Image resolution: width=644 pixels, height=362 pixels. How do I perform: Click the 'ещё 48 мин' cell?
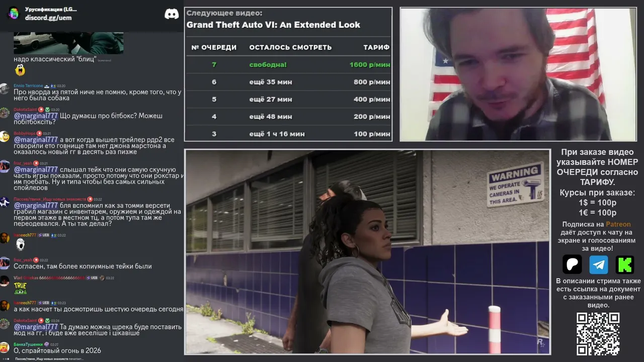pos(271,117)
